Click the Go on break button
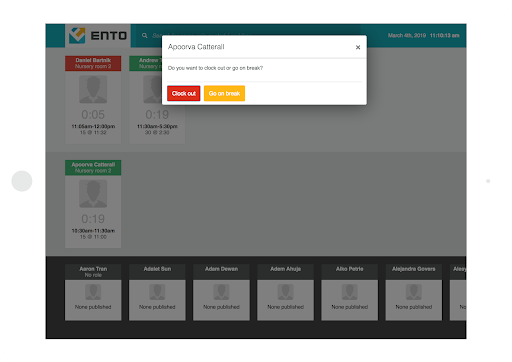The width and height of the screenshot is (512, 362). [224, 93]
